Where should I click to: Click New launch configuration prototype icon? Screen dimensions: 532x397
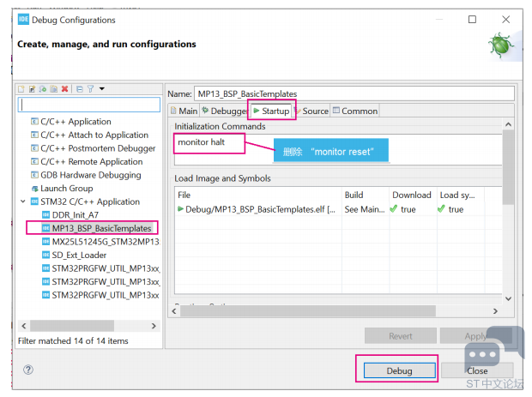(x=33, y=89)
